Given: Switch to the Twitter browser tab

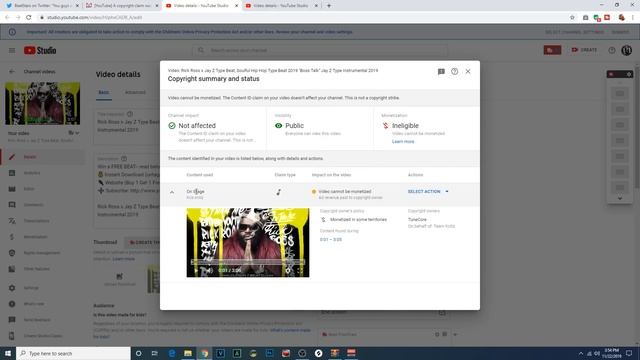Looking at the screenshot, I should [x=42, y=6].
